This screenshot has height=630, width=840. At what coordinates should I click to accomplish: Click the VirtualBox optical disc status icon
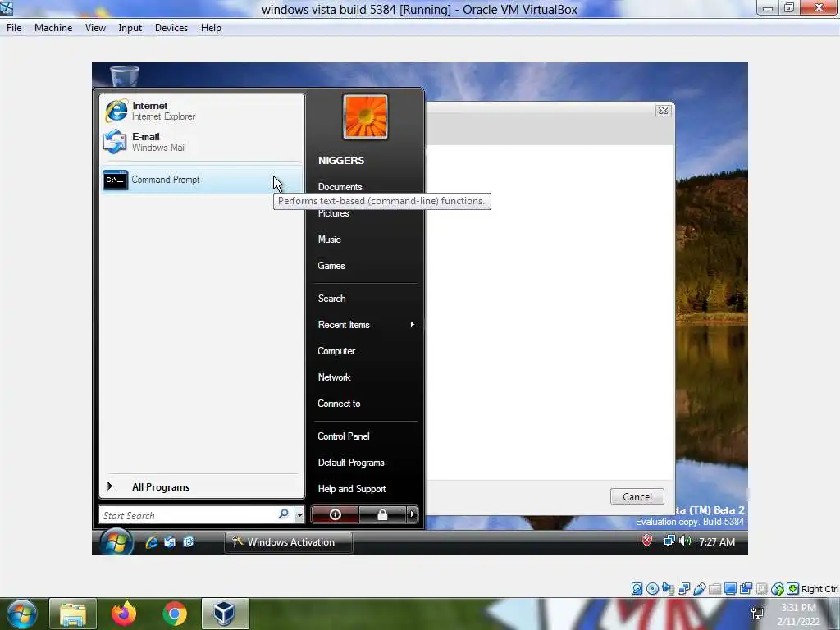652,589
